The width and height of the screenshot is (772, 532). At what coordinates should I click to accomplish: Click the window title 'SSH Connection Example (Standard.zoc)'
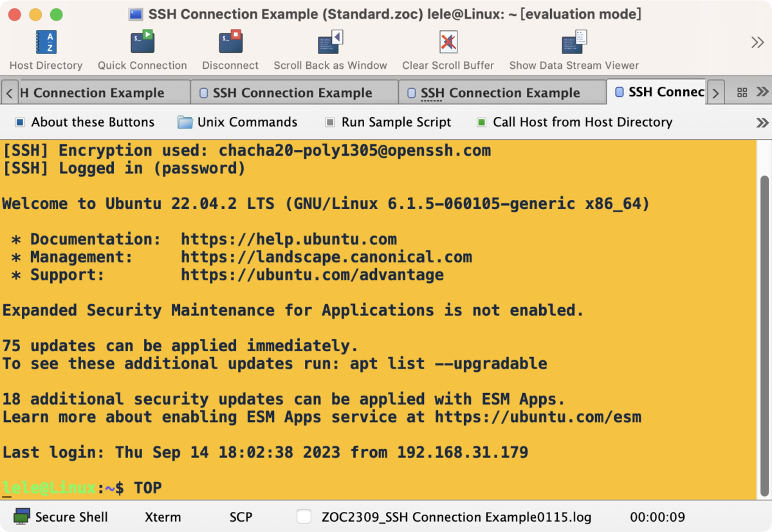point(286,14)
